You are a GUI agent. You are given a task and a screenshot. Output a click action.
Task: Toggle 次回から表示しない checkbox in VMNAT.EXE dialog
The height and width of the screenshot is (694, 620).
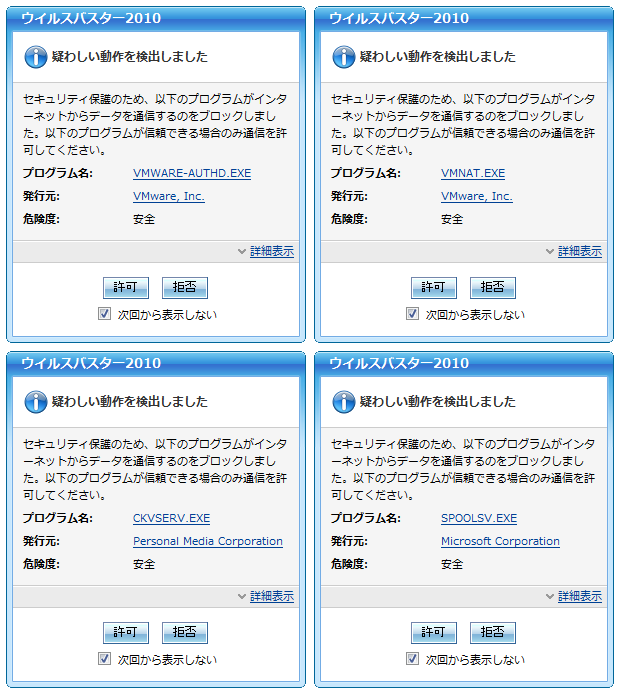[413, 314]
